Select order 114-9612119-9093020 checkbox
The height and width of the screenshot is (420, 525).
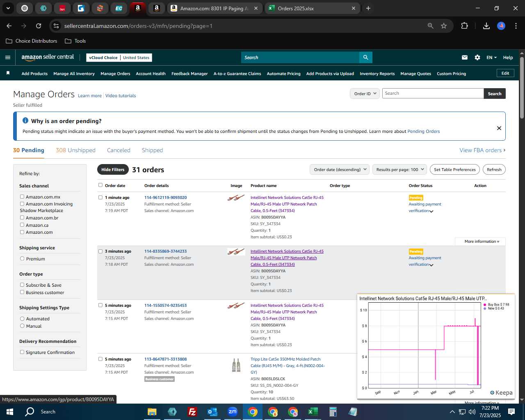point(100,197)
